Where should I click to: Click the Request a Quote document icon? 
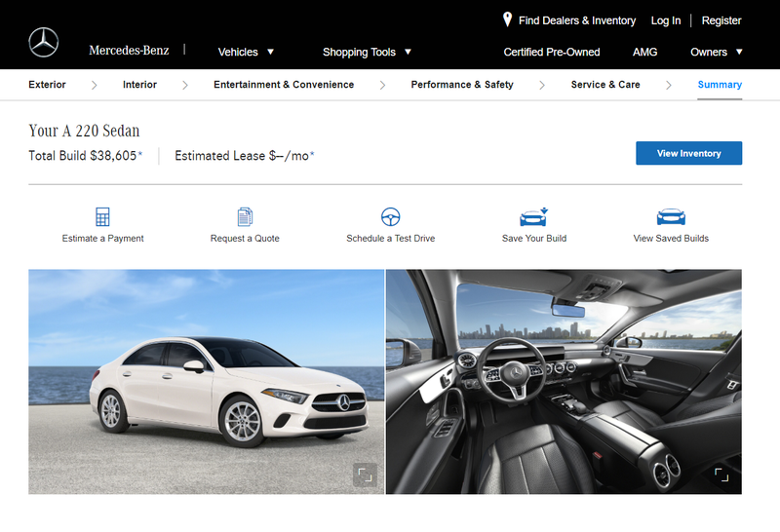point(245,216)
